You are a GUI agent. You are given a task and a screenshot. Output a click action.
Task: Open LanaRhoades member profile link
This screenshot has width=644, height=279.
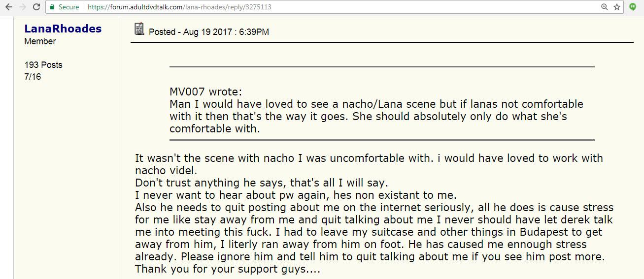pyautogui.click(x=63, y=29)
